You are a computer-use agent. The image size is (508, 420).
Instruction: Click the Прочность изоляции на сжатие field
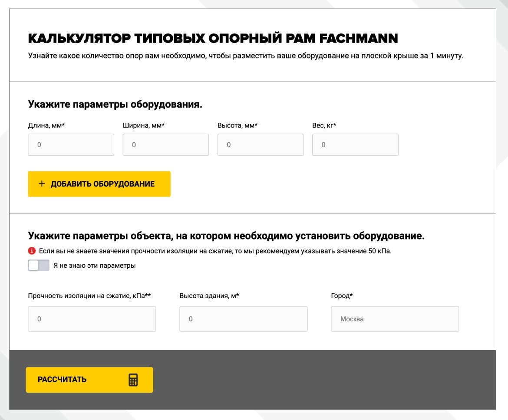coord(92,319)
